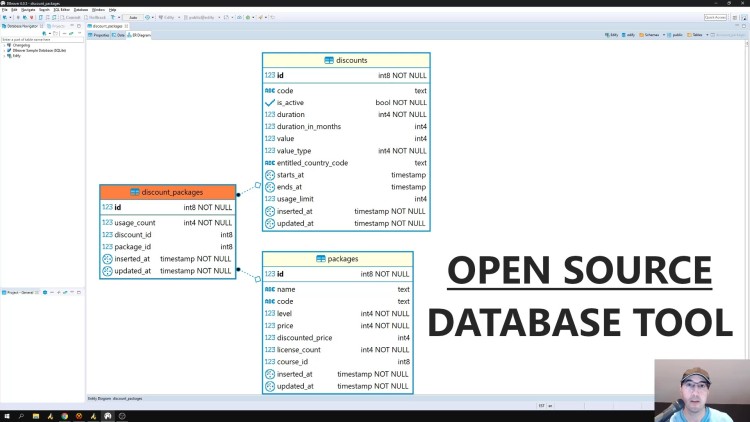
Task: Click starts_at timestamp column
Action: click(x=346, y=175)
